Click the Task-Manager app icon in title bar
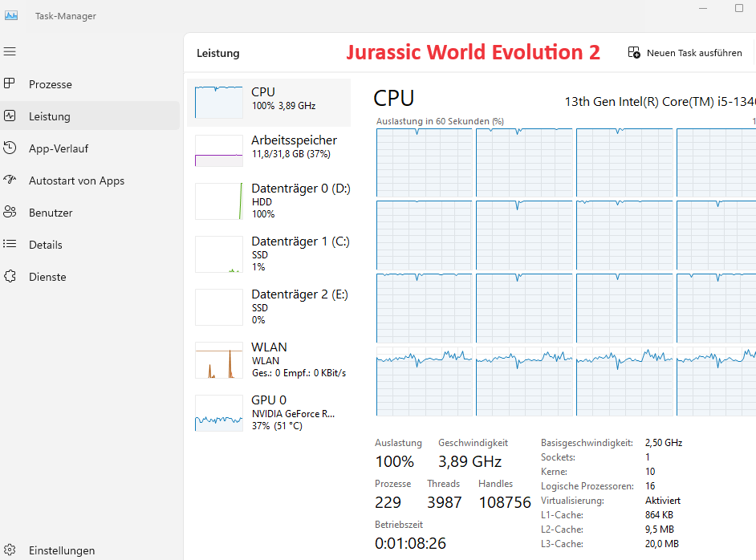Viewport: 756px width, 560px height. click(x=11, y=15)
